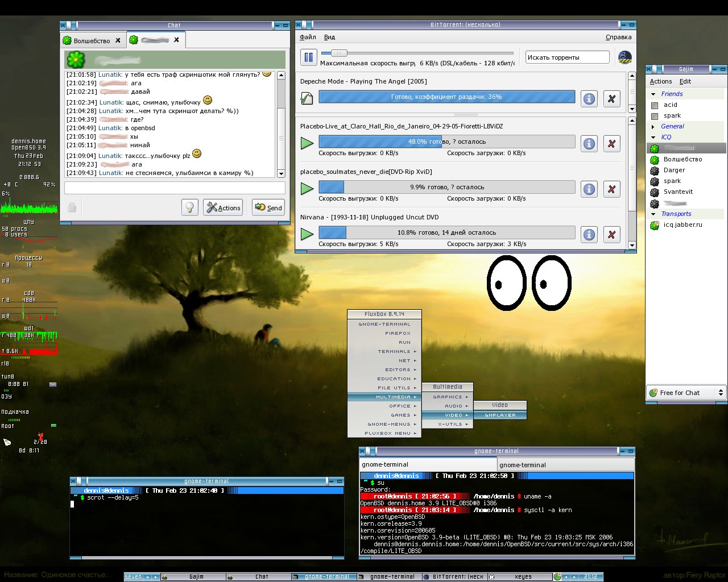Click next workspace arrow beside 'seven'
Screen dimensions: 728x582
[x=155, y=577]
